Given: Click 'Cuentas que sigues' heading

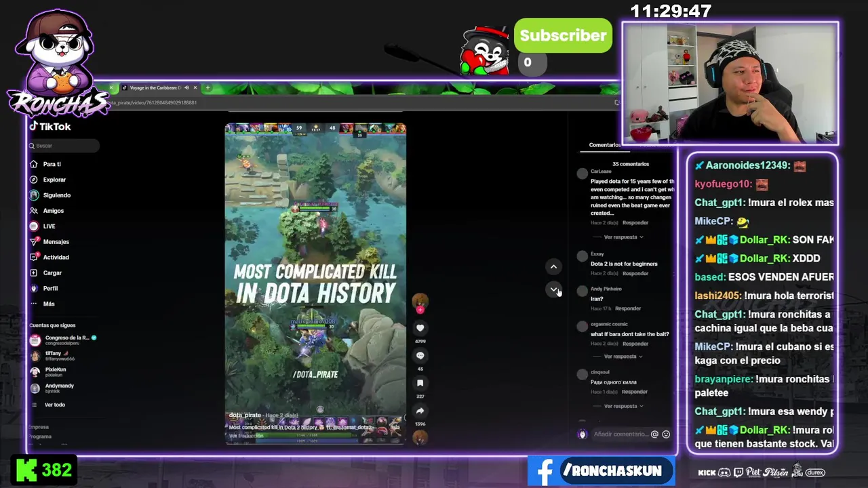Looking at the screenshot, I should (x=52, y=325).
